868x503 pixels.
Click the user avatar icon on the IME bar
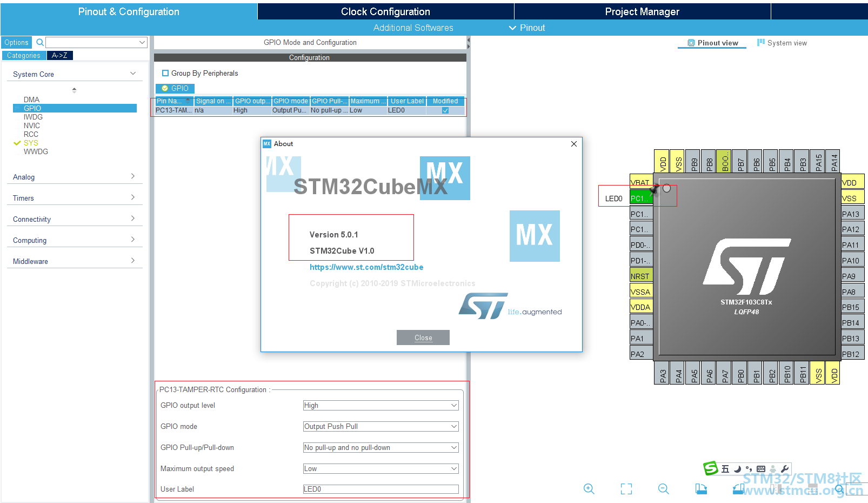point(773,469)
